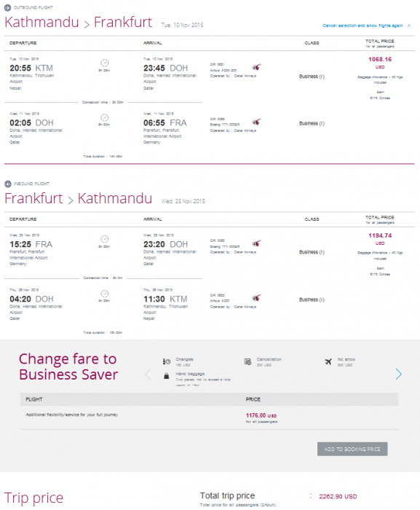
Task: Show next fare details with right chevron
Action: (x=399, y=374)
